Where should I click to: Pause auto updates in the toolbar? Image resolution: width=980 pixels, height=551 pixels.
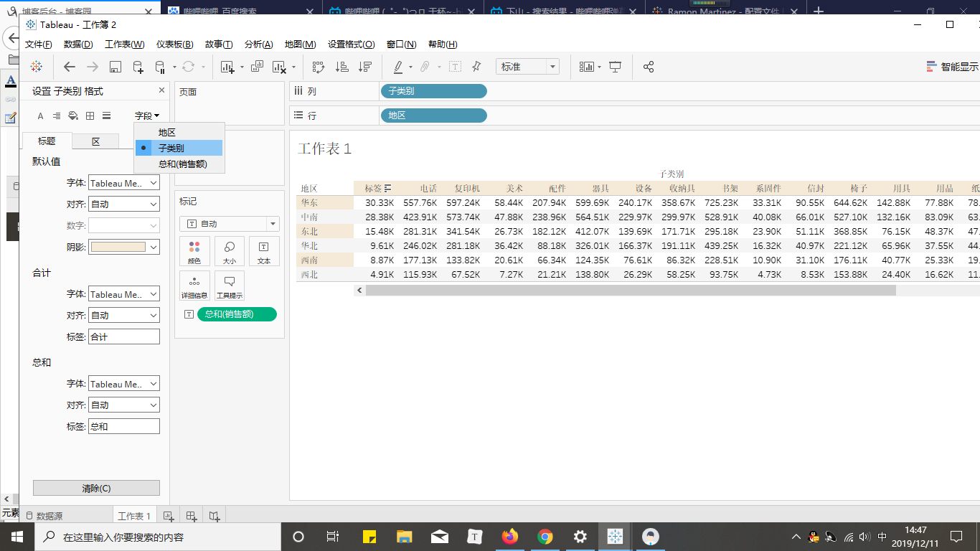click(161, 67)
